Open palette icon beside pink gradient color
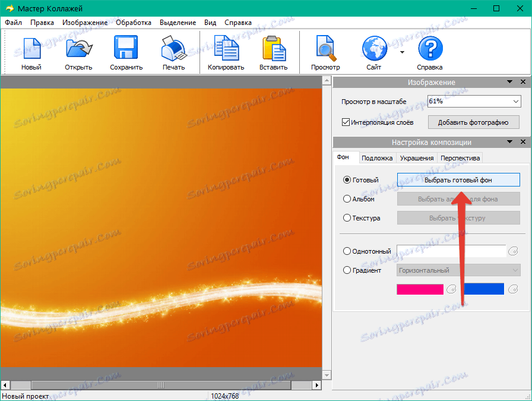532x401 pixels. 451,289
